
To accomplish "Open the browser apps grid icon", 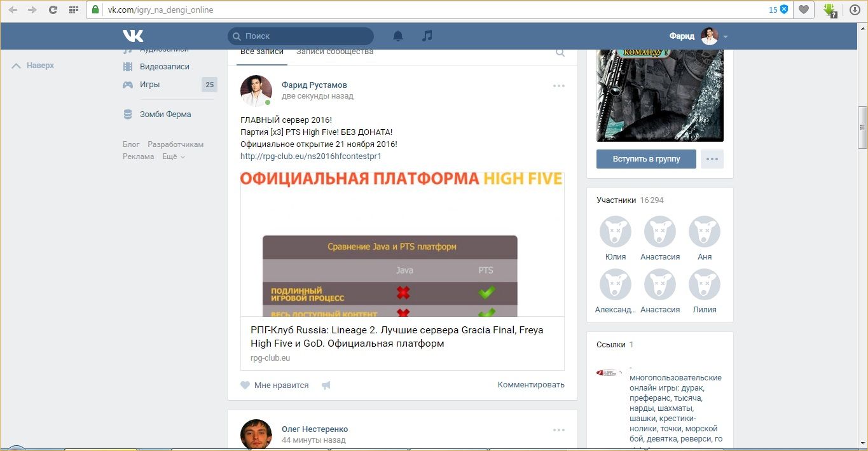I will [73, 10].
